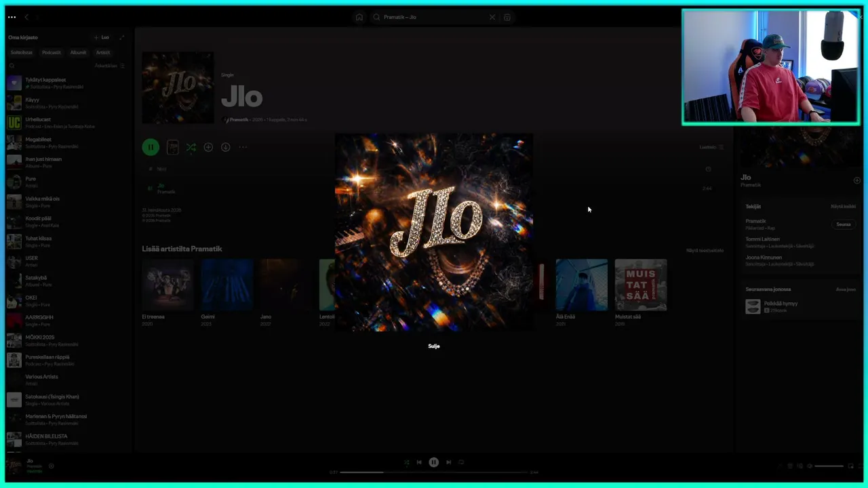The height and width of the screenshot is (488, 868).
Task: Follow Pramatik with the Seuraa button
Action: click(844, 224)
